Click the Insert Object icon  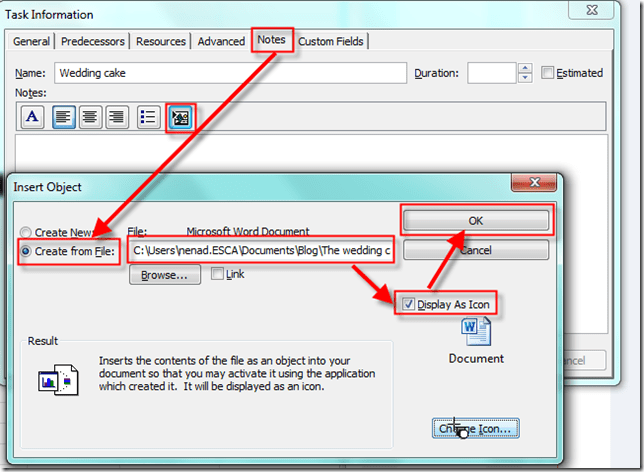click(181, 117)
